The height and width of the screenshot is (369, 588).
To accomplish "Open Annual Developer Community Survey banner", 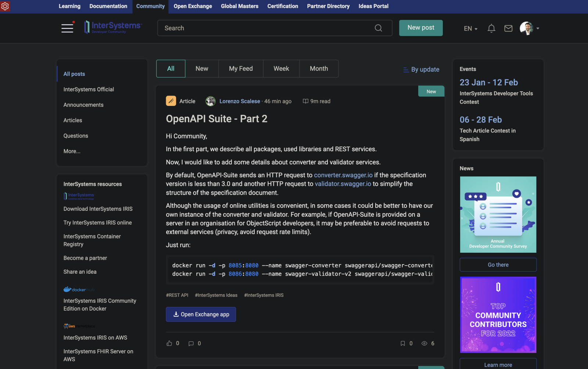I will tap(498, 214).
